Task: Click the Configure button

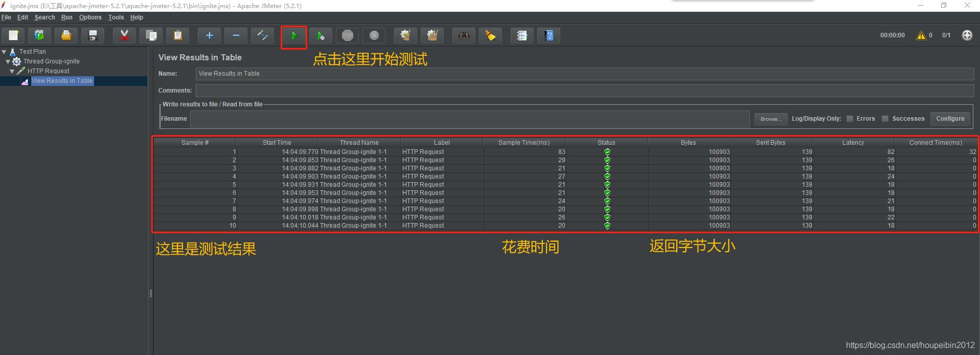Action: (x=950, y=119)
